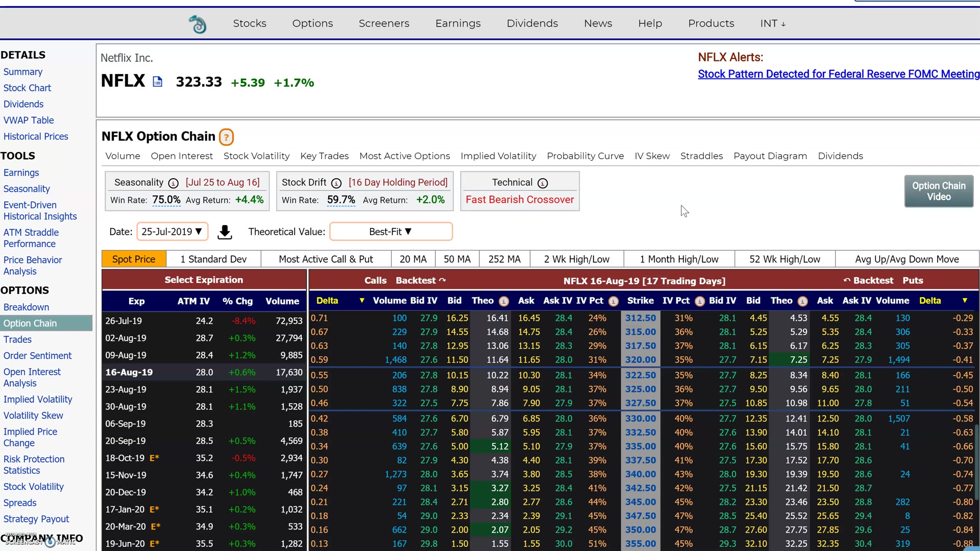
Task: Click the Stock Drift info icon
Action: coord(336,183)
